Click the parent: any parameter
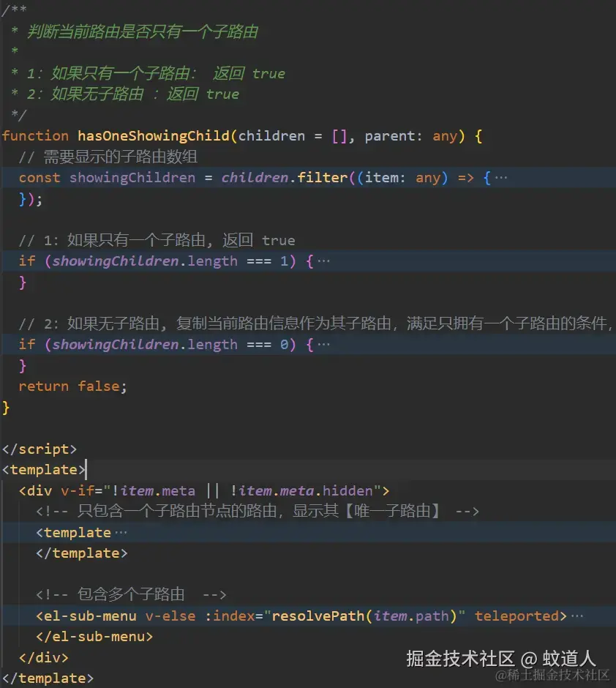 pyautogui.click(x=407, y=135)
